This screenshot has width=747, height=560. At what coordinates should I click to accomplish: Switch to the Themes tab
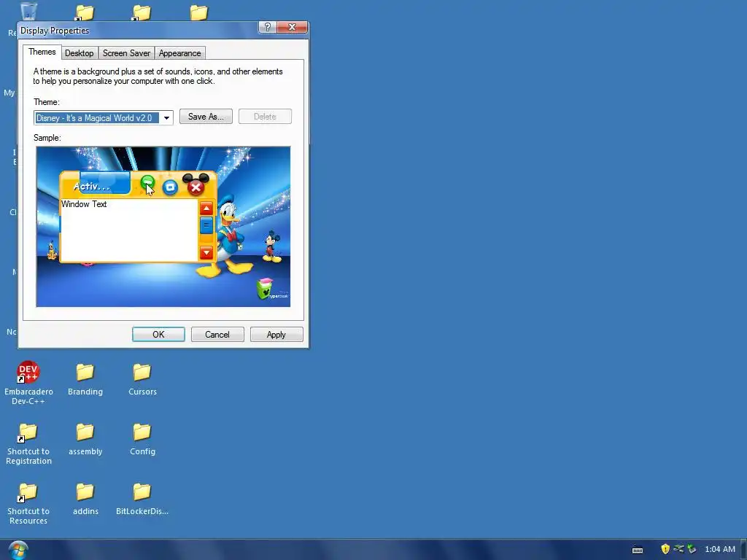[x=42, y=52]
